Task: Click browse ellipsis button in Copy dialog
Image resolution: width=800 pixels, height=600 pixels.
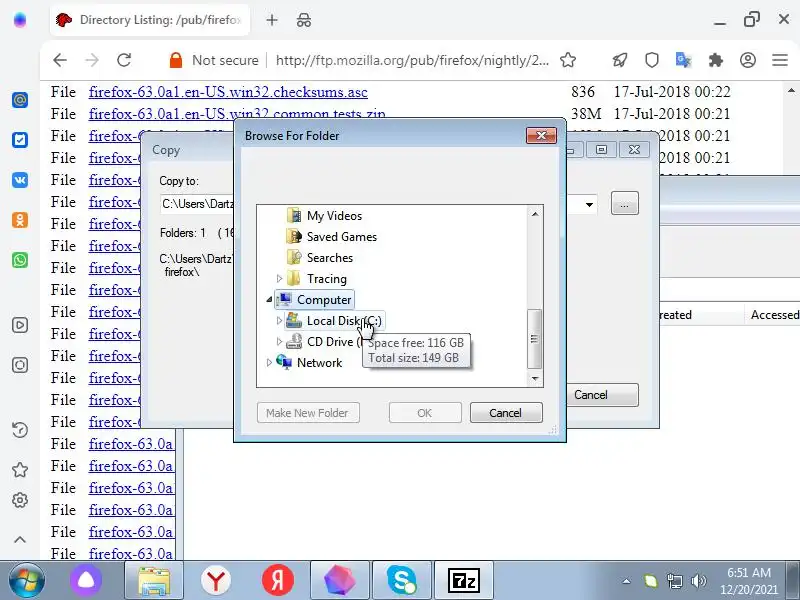Action: coord(624,204)
